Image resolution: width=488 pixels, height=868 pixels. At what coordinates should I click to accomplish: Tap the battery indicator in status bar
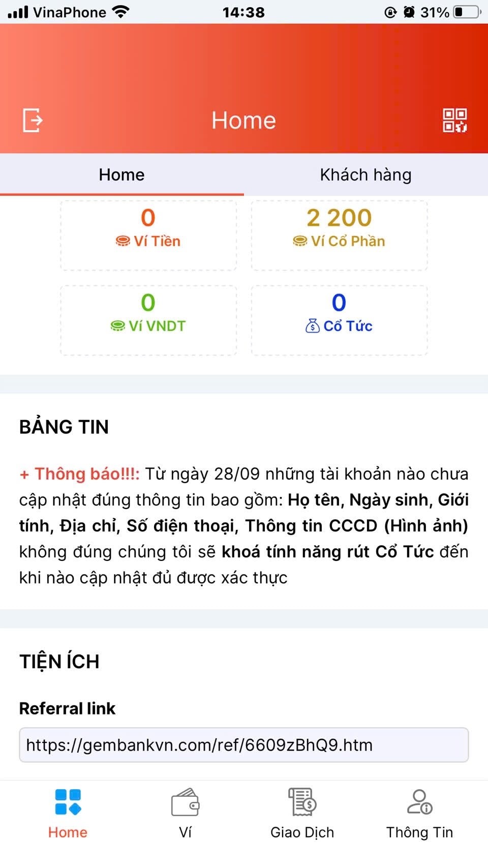tap(467, 12)
